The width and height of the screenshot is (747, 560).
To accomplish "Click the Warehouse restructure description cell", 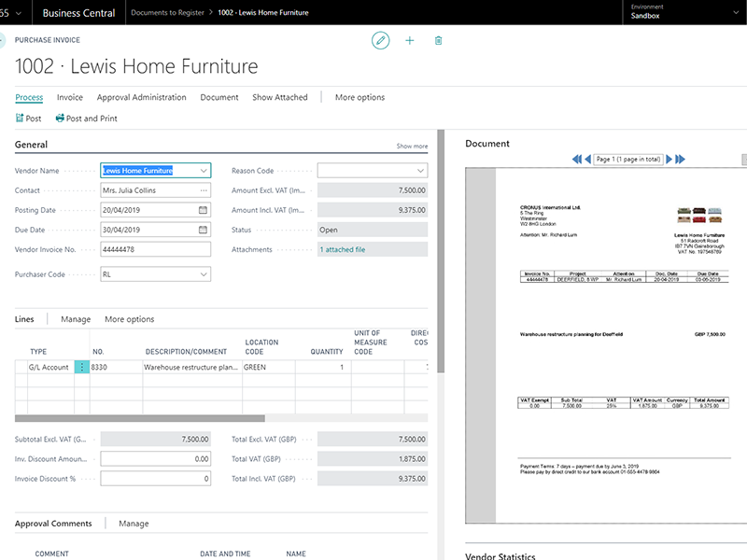I will pos(192,367).
